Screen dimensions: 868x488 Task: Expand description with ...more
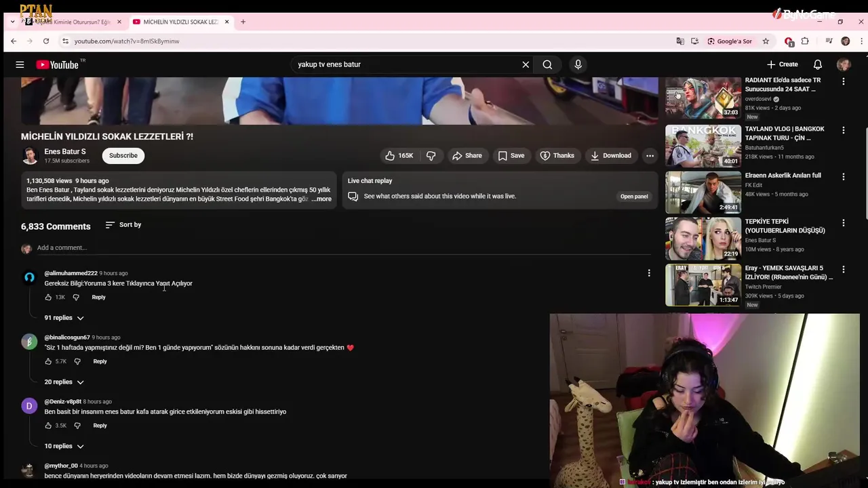(321, 199)
